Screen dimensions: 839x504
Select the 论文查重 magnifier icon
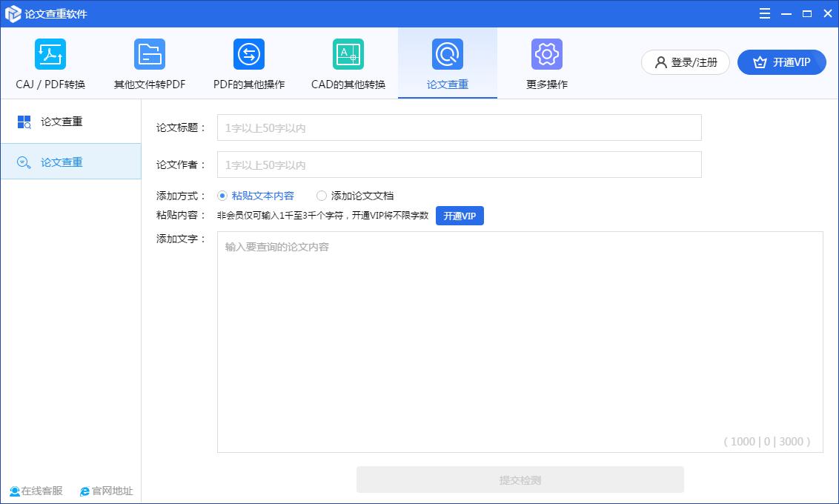point(448,53)
